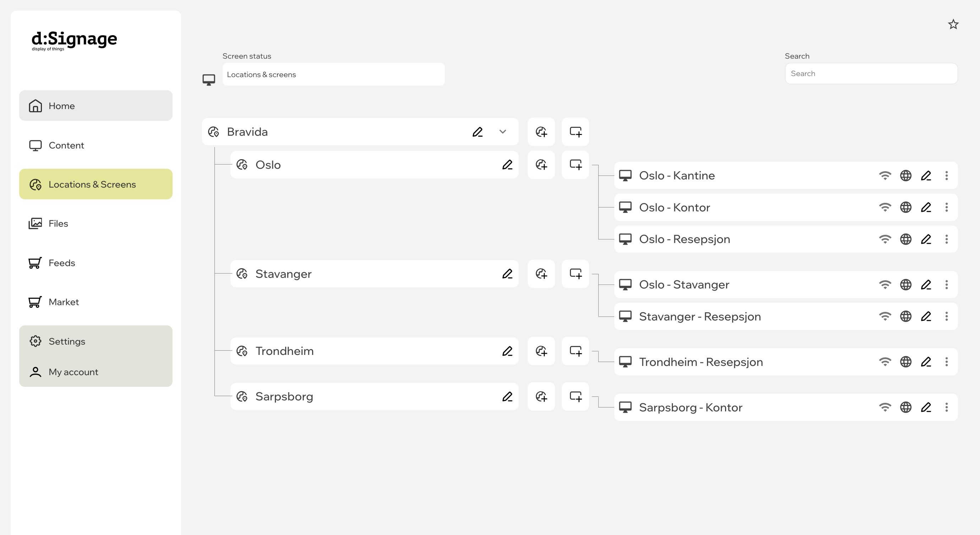Go to the Content menu
This screenshot has width=980, height=535.
point(66,145)
